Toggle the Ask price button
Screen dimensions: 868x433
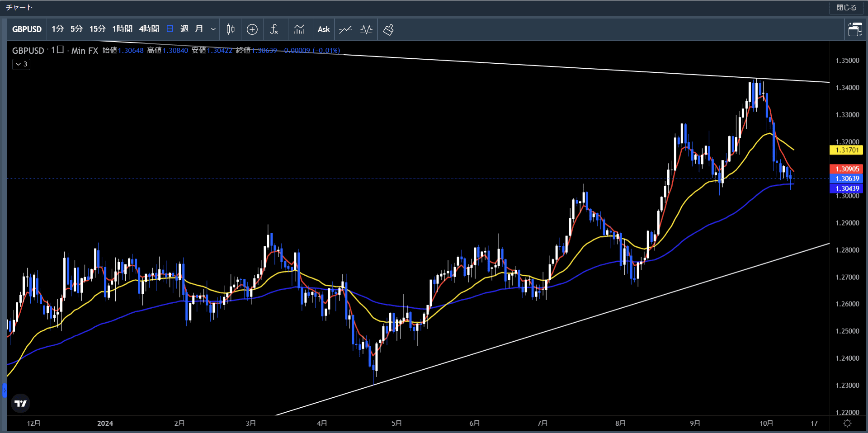(x=324, y=29)
